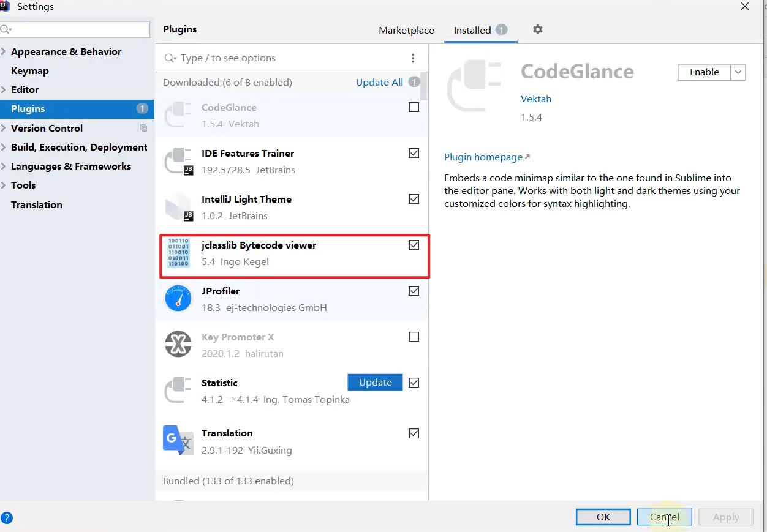Open the three-dot options menu in search bar

(x=413, y=58)
